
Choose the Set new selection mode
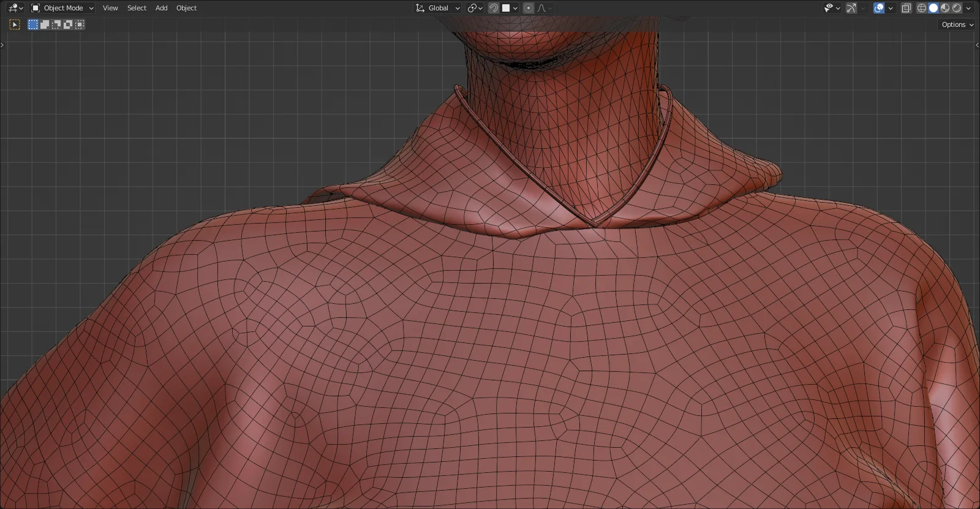(x=33, y=25)
